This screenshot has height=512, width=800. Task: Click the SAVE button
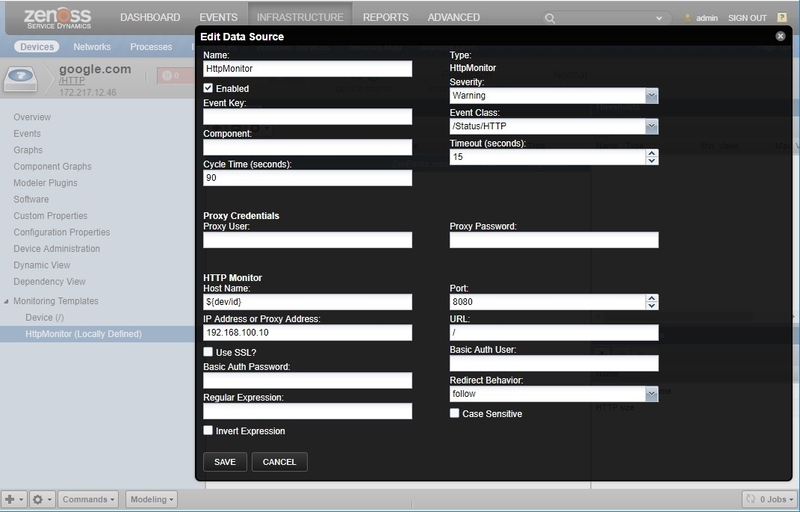pyautogui.click(x=225, y=462)
